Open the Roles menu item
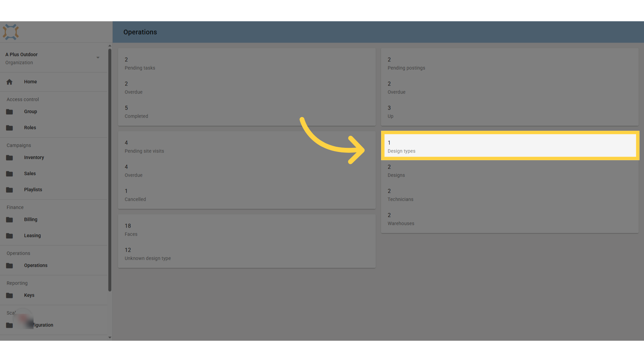Image resolution: width=644 pixels, height=362 pixels. (54, 128)
